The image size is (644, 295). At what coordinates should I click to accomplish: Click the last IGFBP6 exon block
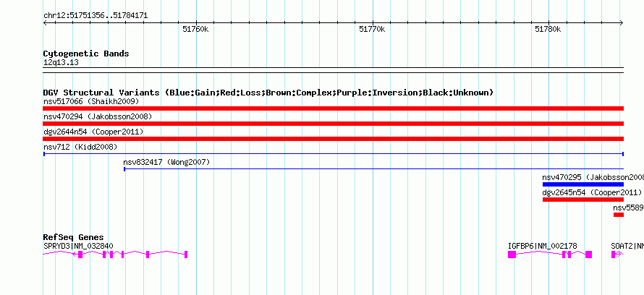click(x=588, y=255)
